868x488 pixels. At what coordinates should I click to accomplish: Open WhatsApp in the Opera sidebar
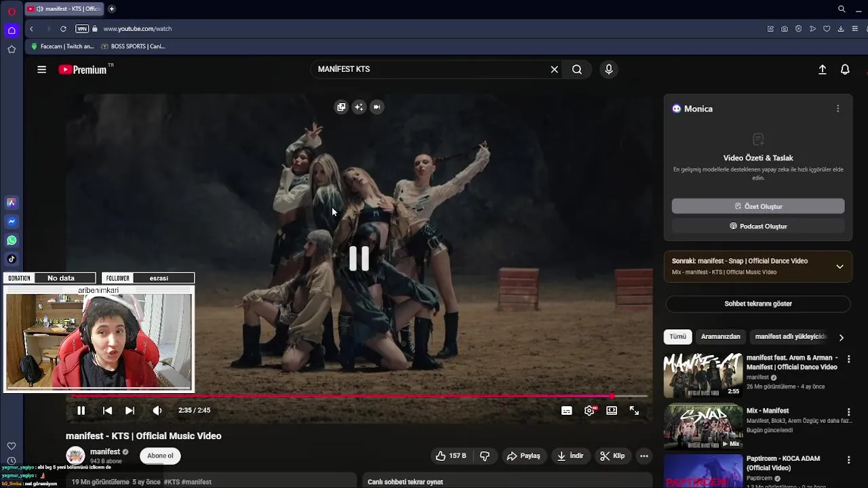pos(12,241)
